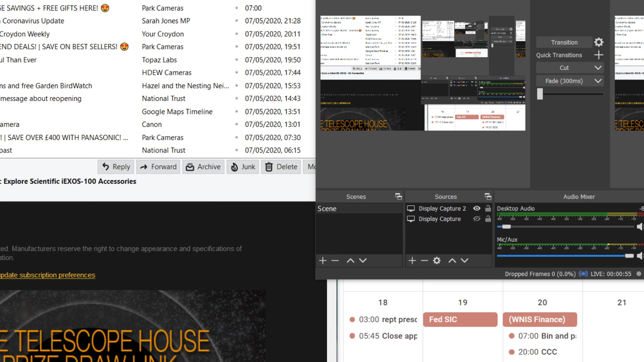Click the recording status dot icon
Viewport: 644px width, 362px height.
639,274
